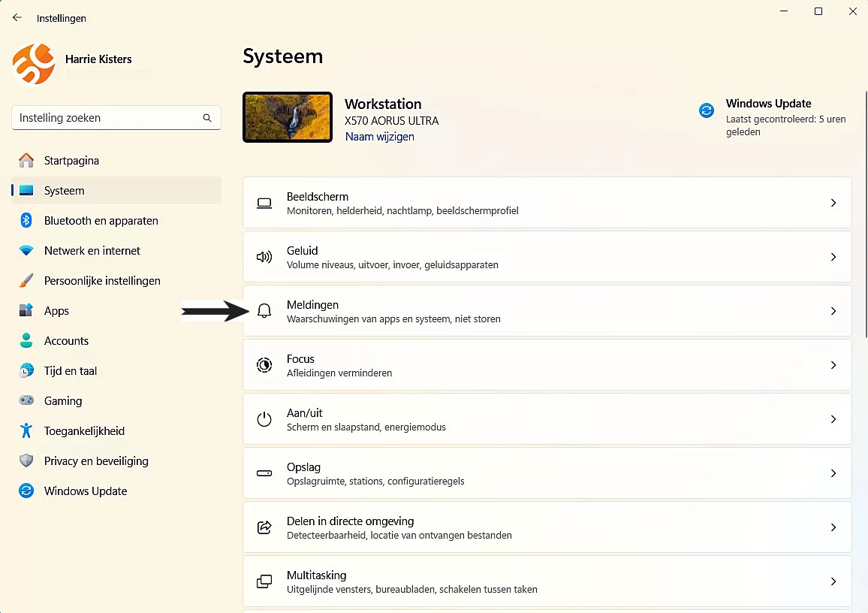Click the Gaming label in sidebar

[x=63, y=401]
